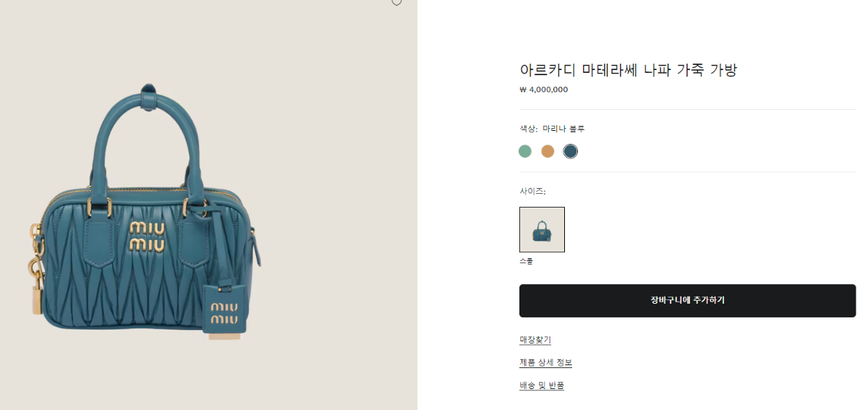868x410 pixels.
Task: Click the wishlist heart icon above the bag photo
Action: click(396, 2)
